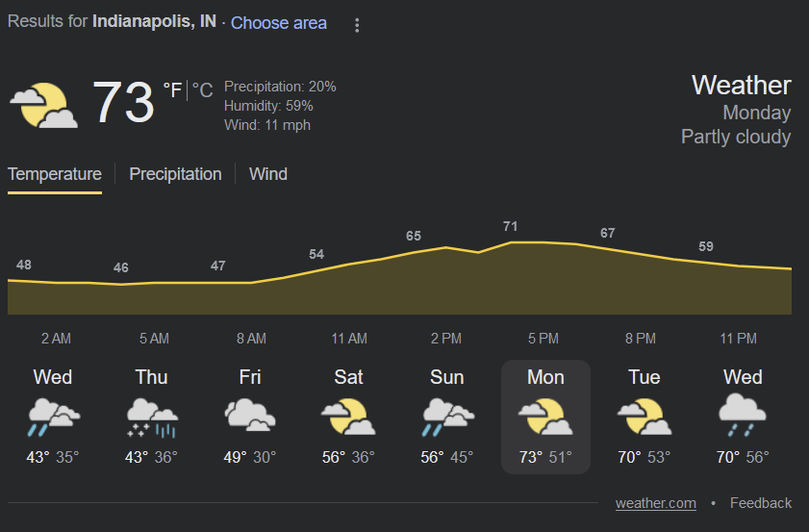Select the 5 PM time marker
The width and height of the screenshot is (809, 532).
click(x=544, y=339)
